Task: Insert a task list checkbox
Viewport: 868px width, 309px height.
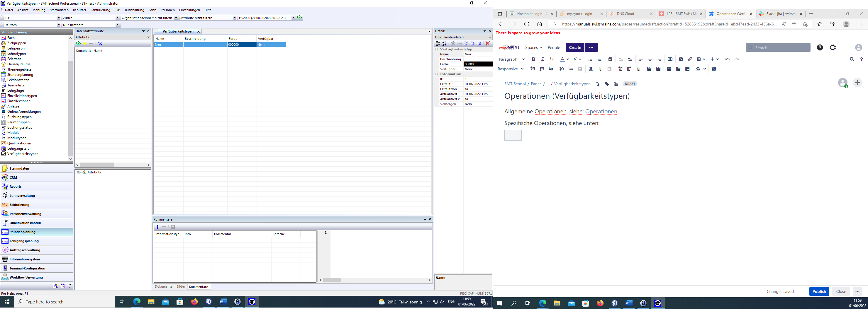Action: tap(610, 59)
